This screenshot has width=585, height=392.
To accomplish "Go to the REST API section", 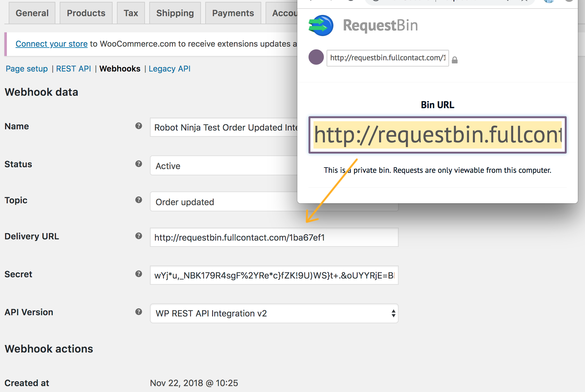I will click(73, 69).
